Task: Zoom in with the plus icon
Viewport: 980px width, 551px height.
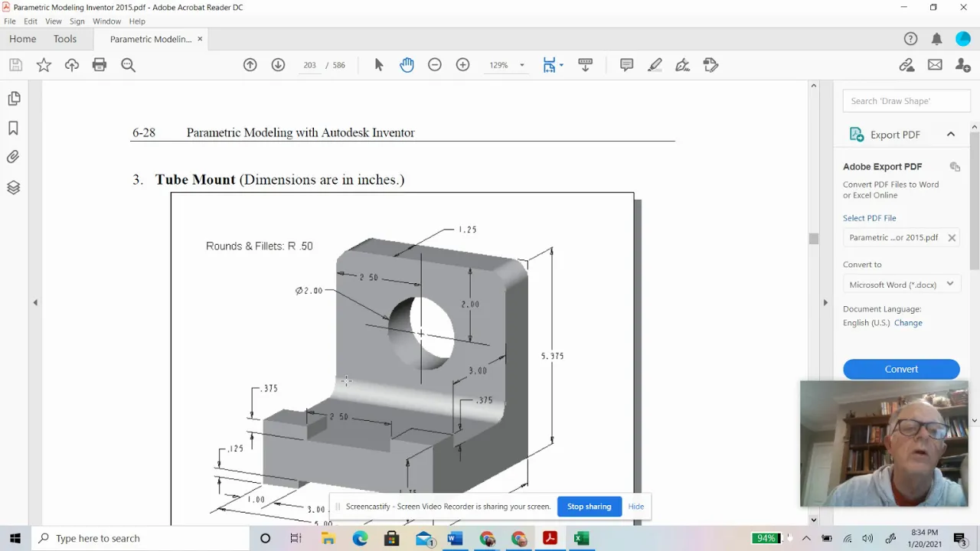Action: [462, 65]
